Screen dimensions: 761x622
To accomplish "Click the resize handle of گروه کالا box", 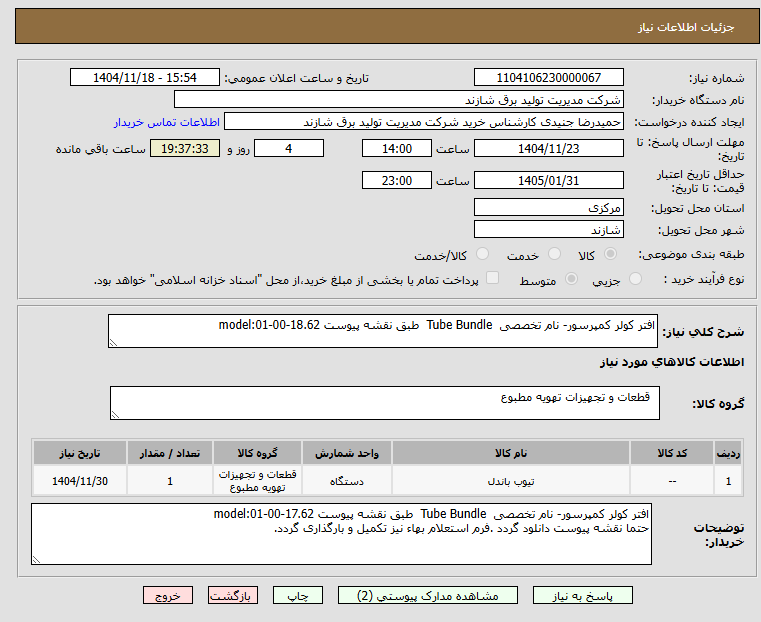I will [x=115, y=414].
